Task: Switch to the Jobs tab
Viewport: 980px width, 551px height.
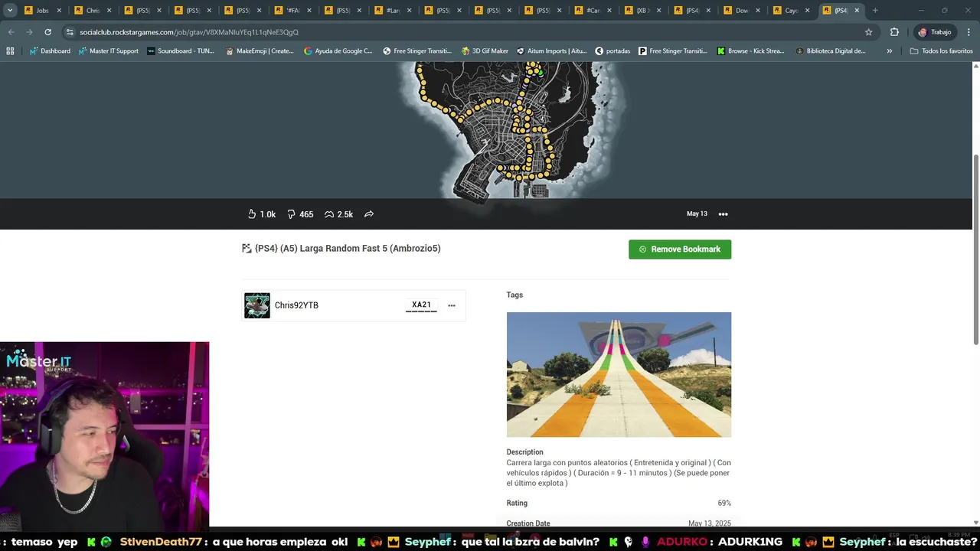Action: click(x=42, y=11)
